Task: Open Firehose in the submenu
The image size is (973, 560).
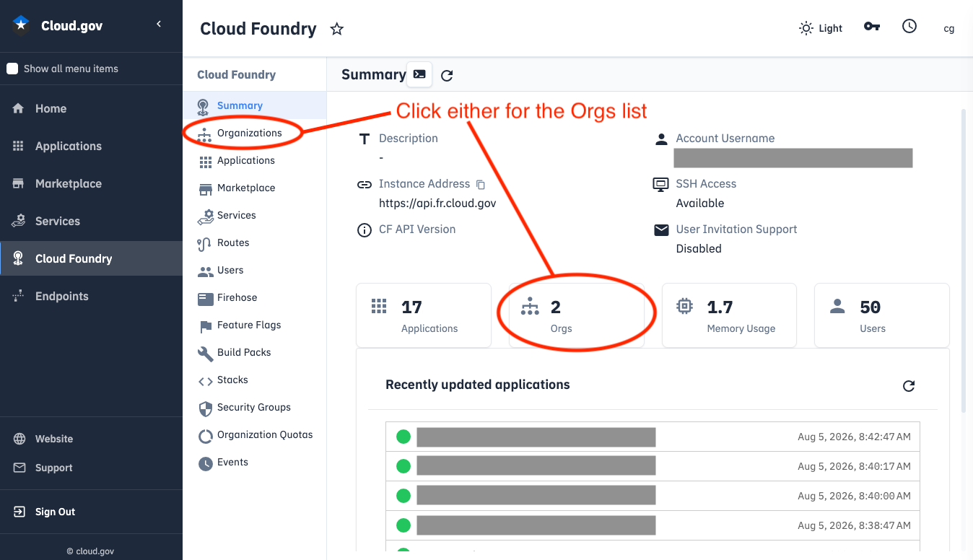Action: click(x=255, y=297)
